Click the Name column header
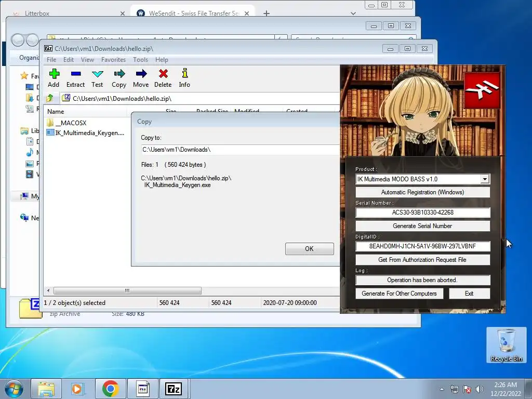This screenshot has height=399, width=532. [x=86, y=112]
